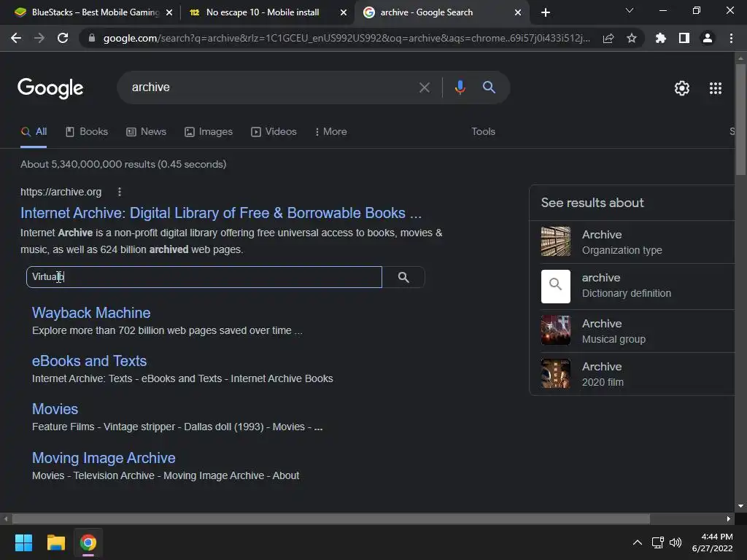
Task: Clear the Google search query
Action: pos(425,87)
